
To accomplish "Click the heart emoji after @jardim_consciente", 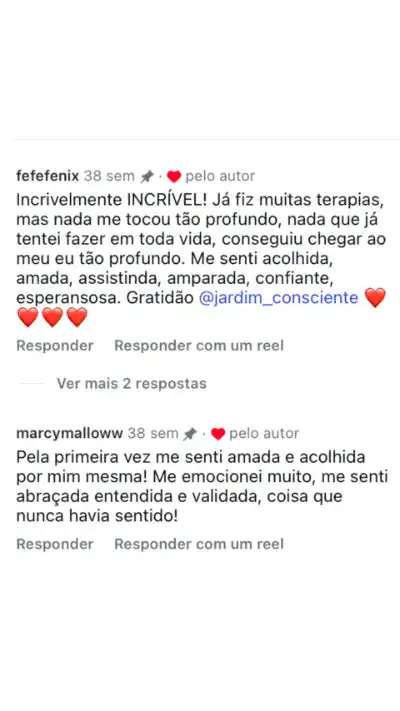I will (x=375, y=298).
